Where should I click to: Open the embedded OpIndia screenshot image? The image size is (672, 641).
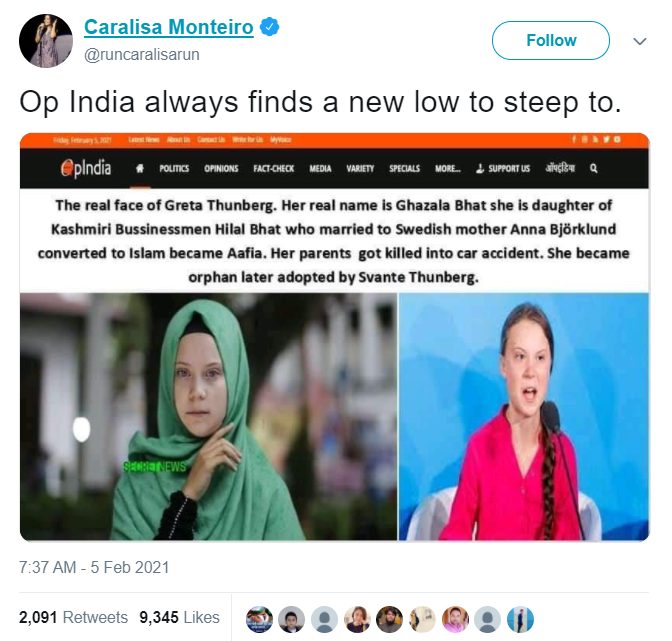pos(334,337)
